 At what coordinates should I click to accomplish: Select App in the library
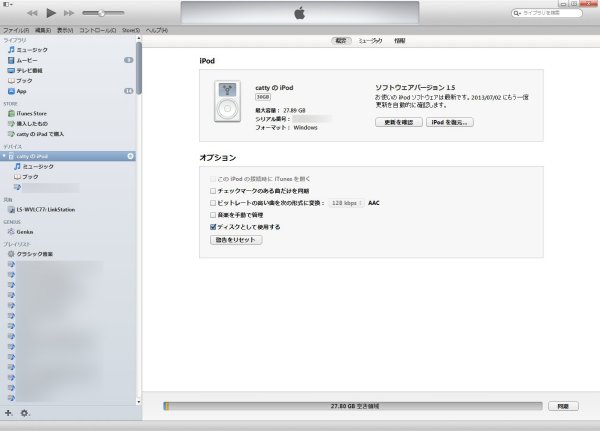pos(17,91)
